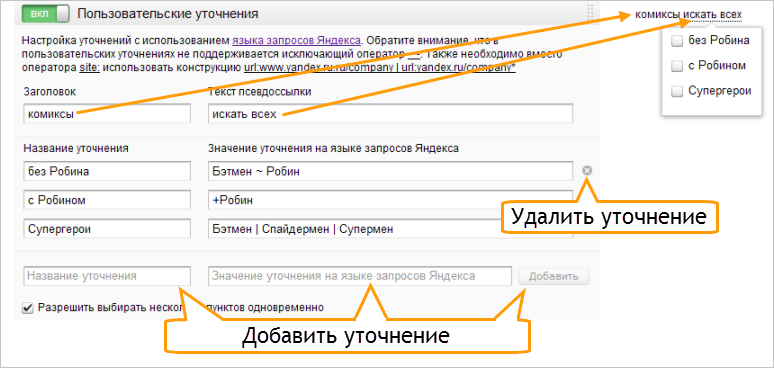Viewport: 774px width, 368px height.
Task: Open the 'искать всех' pseudo-link dropdown
Action: (x=712, y=15)
